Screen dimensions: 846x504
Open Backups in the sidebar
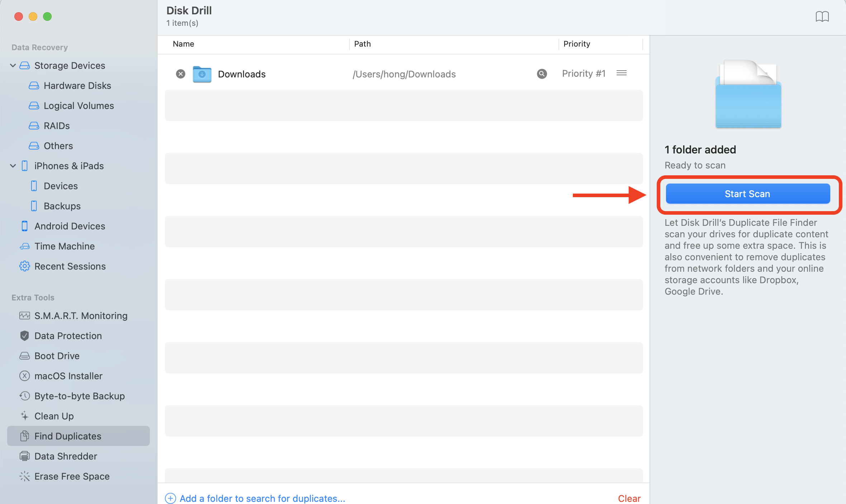[62, 206]
